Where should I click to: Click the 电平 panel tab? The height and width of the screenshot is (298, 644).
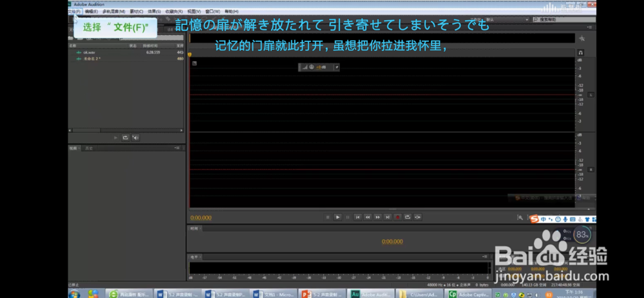194,257
